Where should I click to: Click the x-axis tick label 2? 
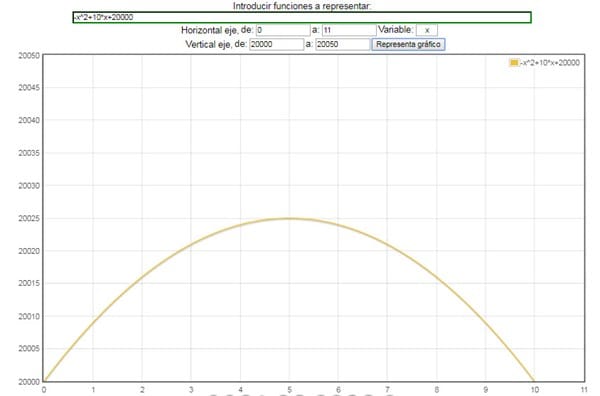pos(142,390)
